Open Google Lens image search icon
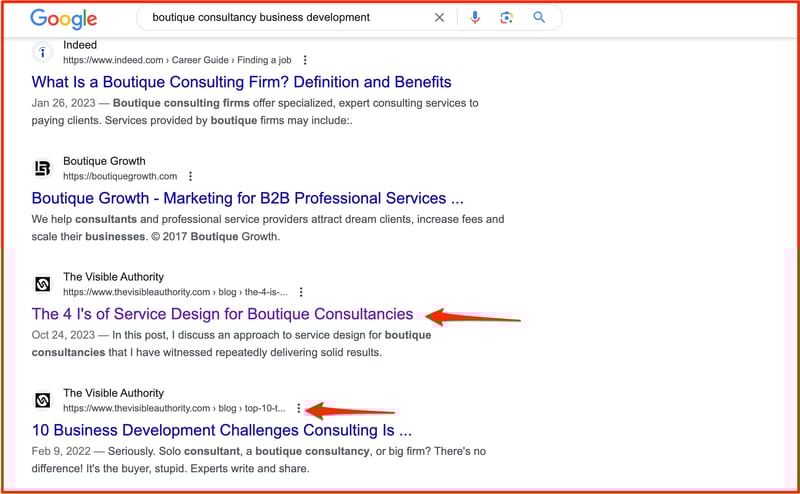Screen dimensions: 800x494 tap(506, 18)
